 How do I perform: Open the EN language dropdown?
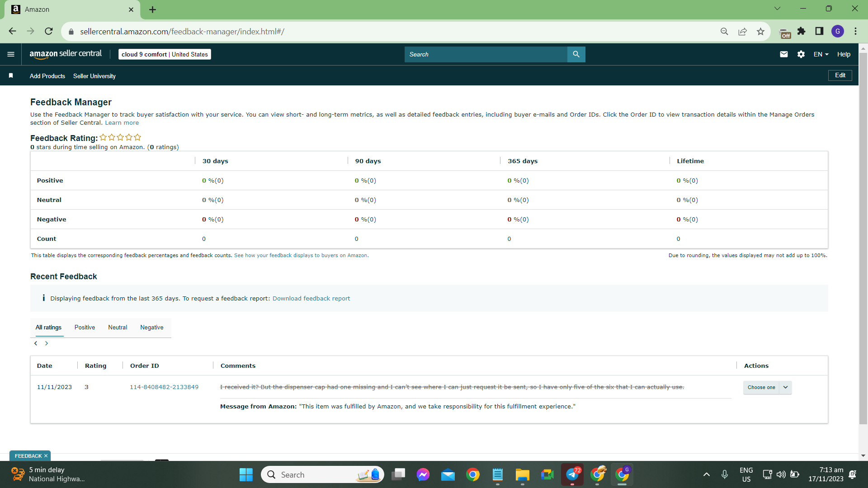(821, 54)
